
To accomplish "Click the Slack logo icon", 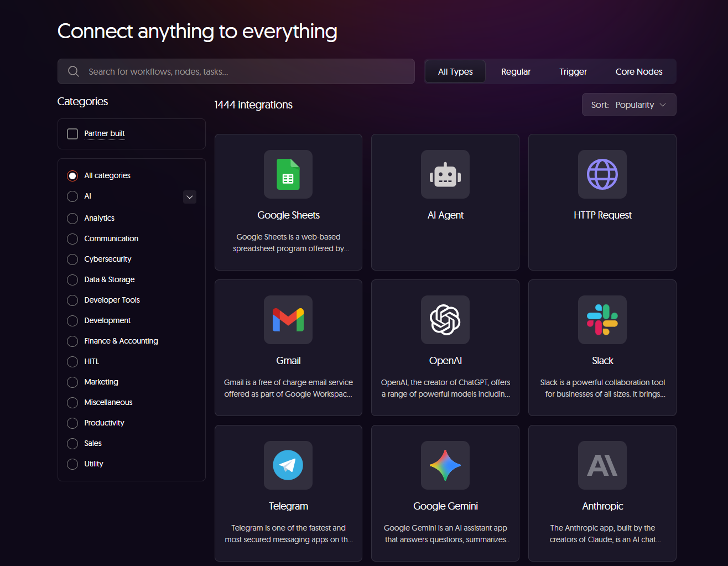I will pyautogui.click(x=602, y=320).
